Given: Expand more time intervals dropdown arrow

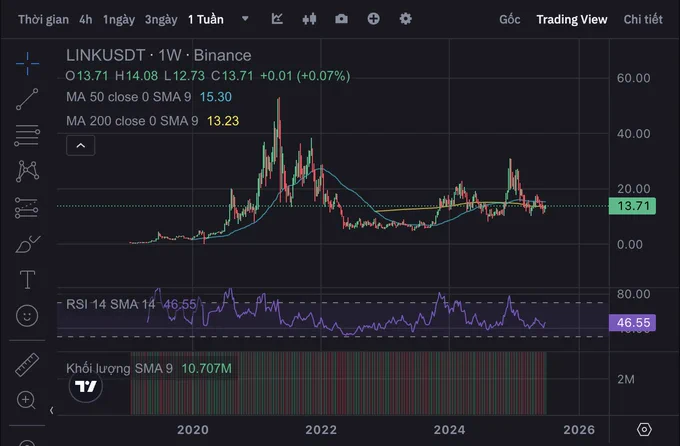Looking at the screenshot, I should point(245,19).
